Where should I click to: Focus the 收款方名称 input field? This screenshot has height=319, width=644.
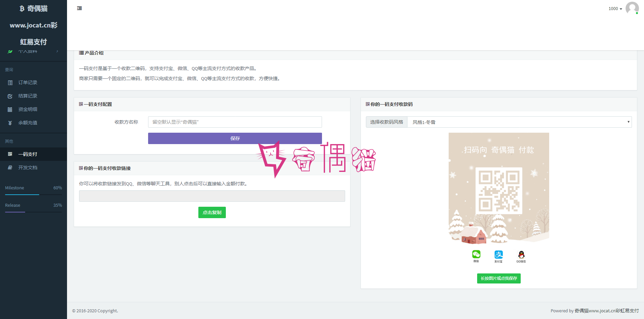(235, 122)
